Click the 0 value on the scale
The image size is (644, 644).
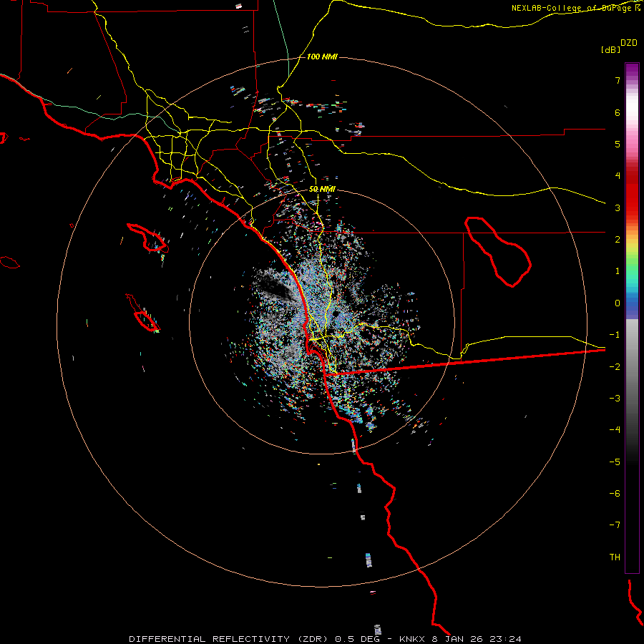[618, 303]
